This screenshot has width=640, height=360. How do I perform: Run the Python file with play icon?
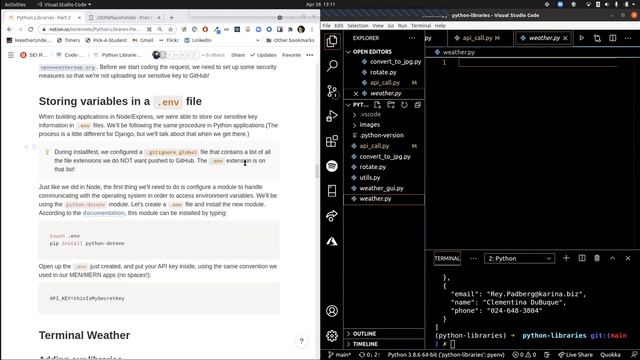point(582,38)
